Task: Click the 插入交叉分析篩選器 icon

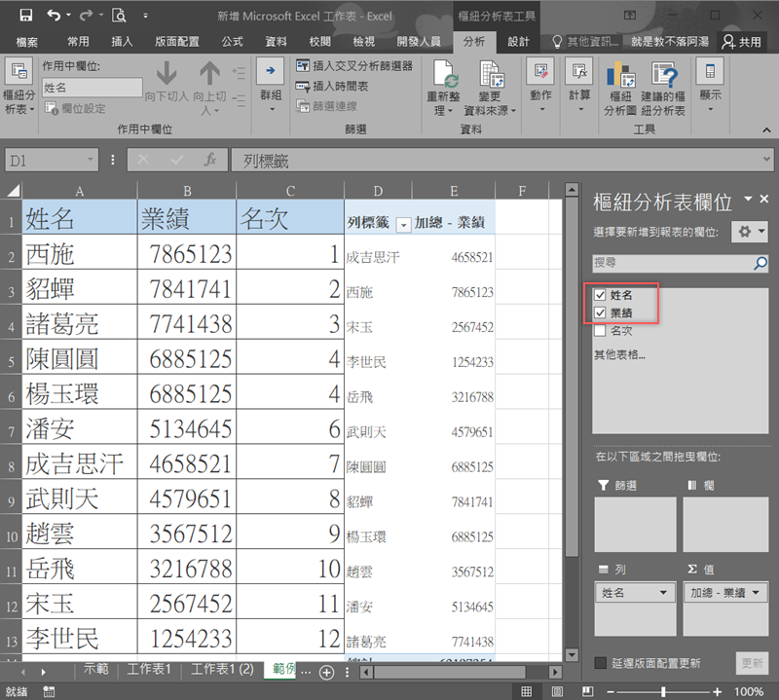Action: [304, 66]
